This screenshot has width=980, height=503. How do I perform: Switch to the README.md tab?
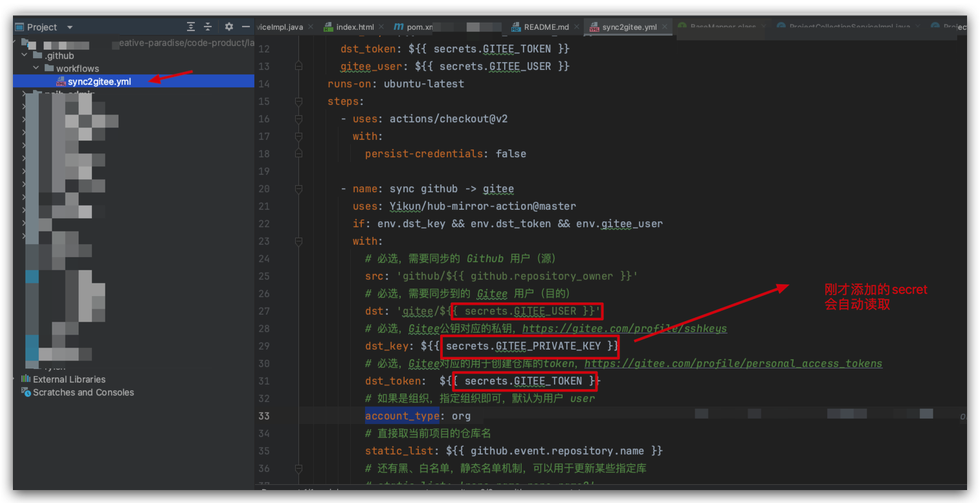point(546,27)
